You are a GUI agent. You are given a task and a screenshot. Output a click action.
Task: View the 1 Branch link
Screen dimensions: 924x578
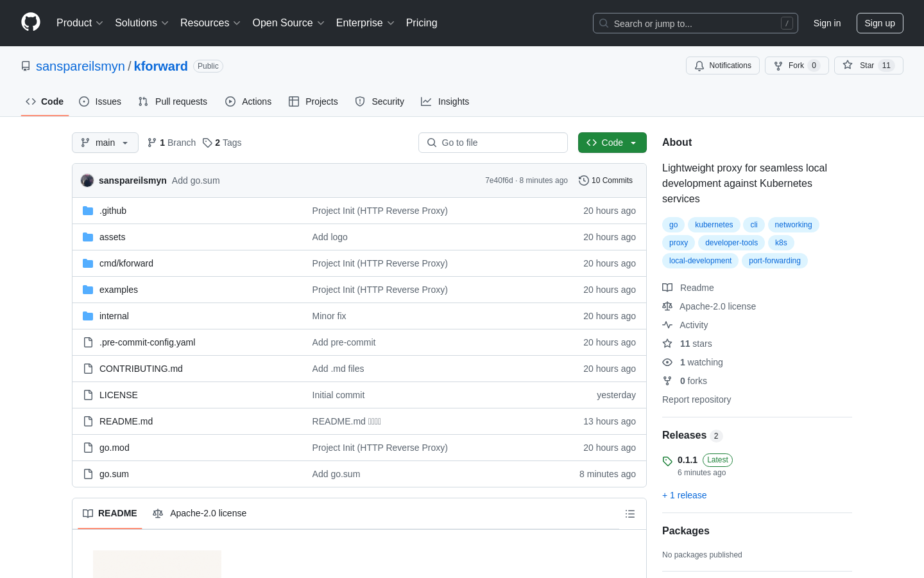click(171, 143)
